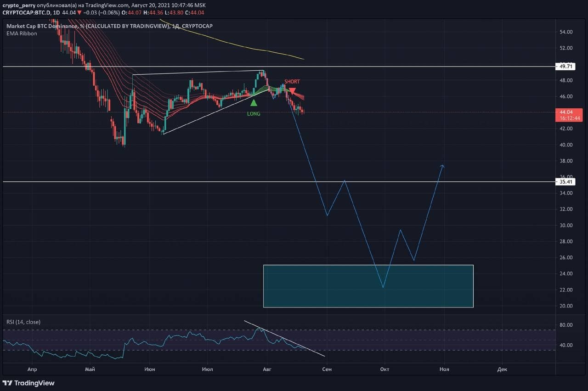This screenshot has width=588, height=391.
Task: Click the TradingView.com text in header
Action: (x=107, y=5)
